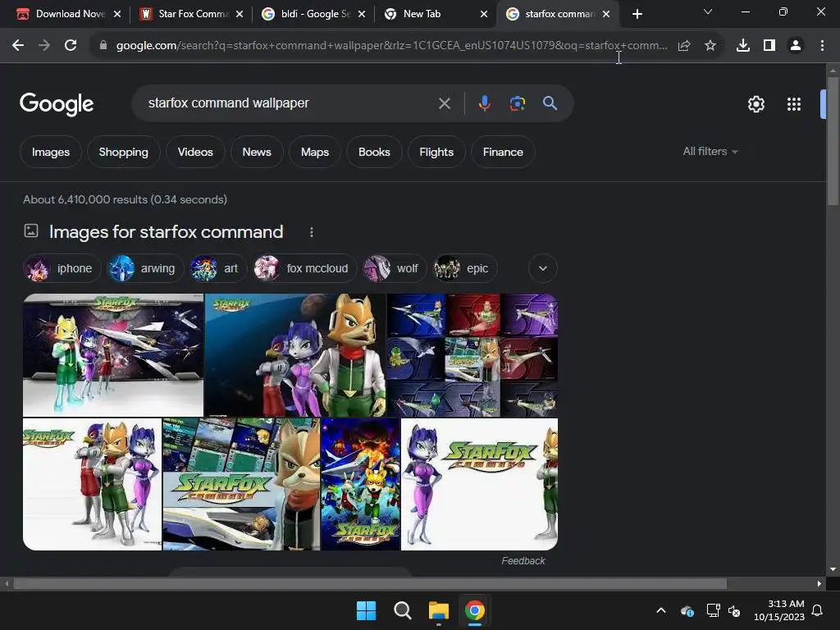Image resolution: width=840 pixels, height=630 pixels.
Task: Open a new tab with plus button
Action: tap(637, 14)
